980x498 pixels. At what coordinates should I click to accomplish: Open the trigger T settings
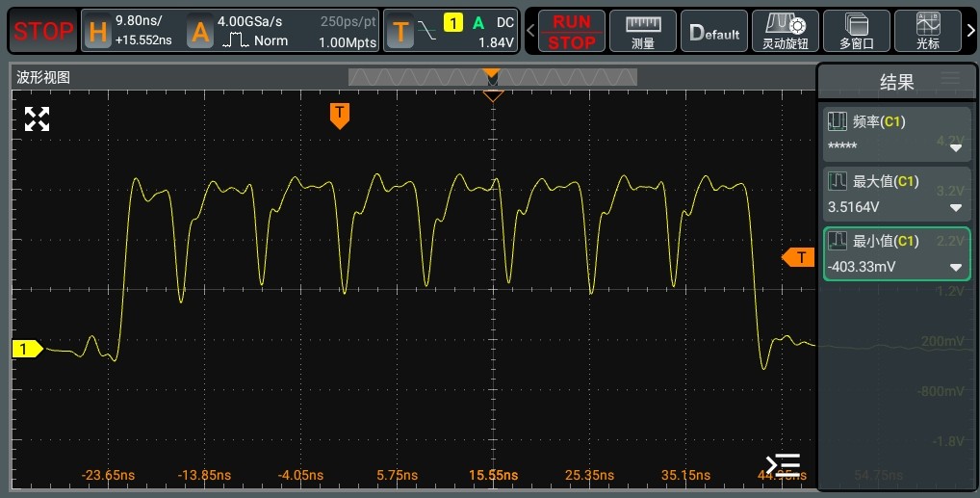tap(451, 32)
